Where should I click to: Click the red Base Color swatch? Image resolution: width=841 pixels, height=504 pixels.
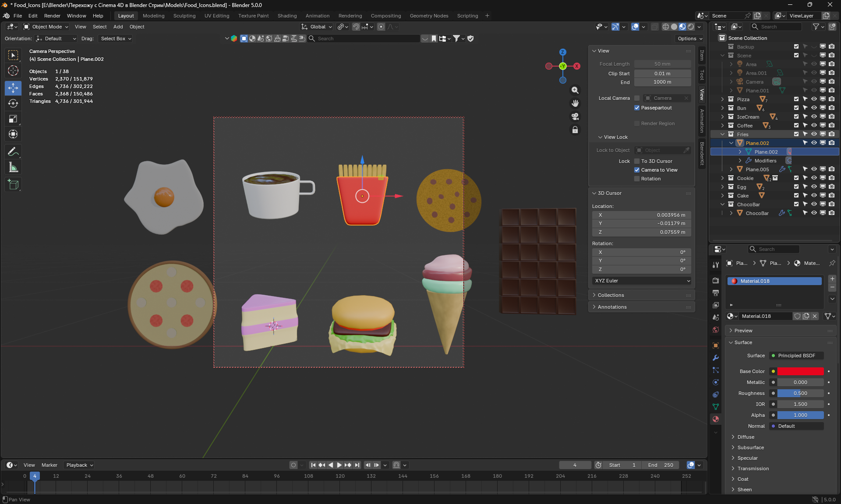800,371
